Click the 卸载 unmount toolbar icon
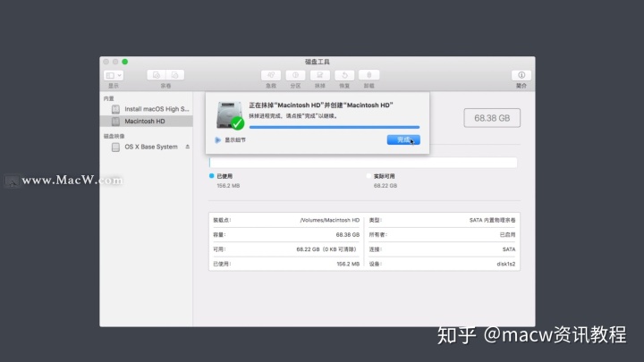Screen dimensions: 644x362 pos(369,75)
